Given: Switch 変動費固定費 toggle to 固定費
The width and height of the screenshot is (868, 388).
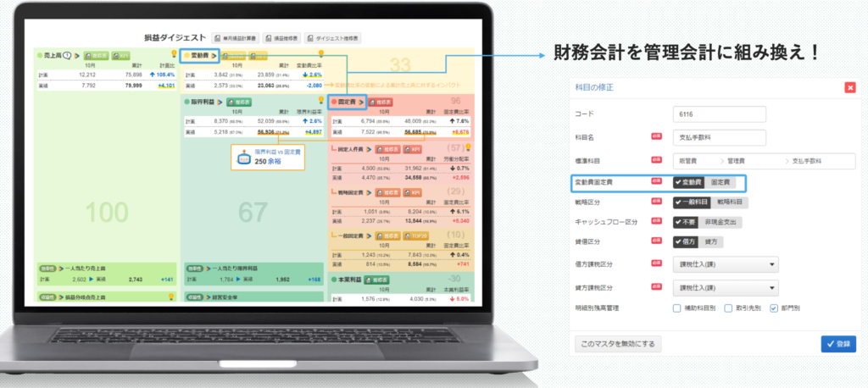Looking at the screenshot, I should [x=722, y=182].
